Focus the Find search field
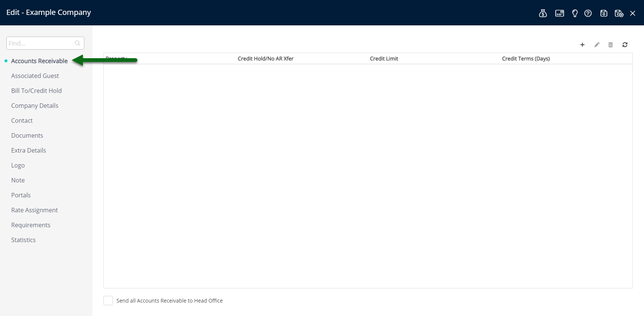Screen dimensions: 644x316 tap(45, 43)
